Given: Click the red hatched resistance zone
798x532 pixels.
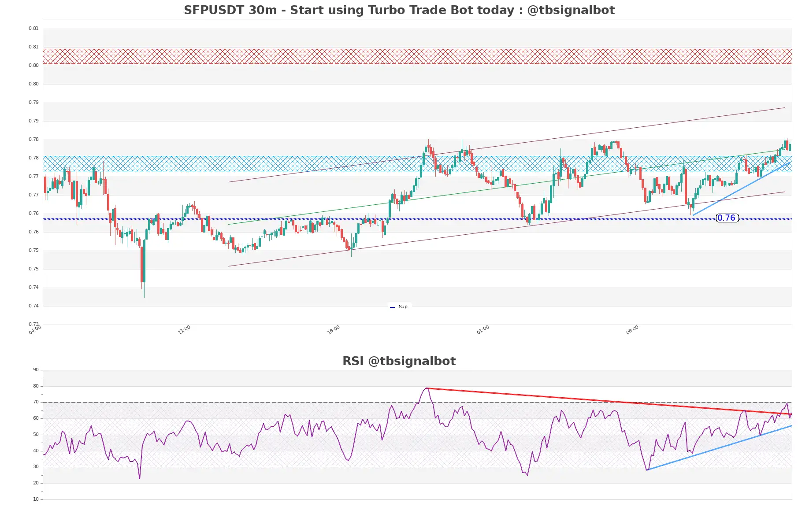Looking at the screenshot, I should pos(417,56).
